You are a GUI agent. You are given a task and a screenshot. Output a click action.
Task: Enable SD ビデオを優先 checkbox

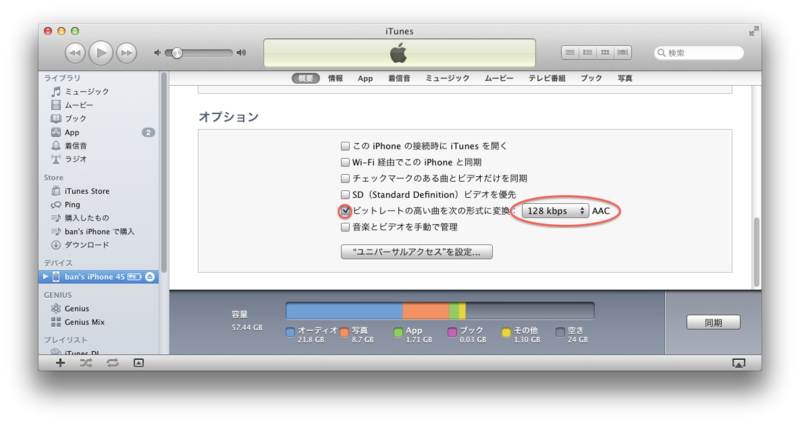345,194
